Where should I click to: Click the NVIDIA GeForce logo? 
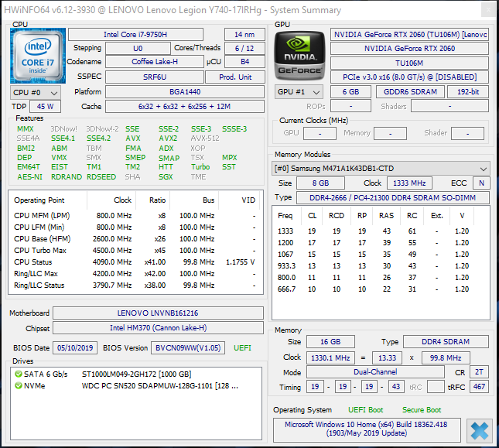point(299,56)
